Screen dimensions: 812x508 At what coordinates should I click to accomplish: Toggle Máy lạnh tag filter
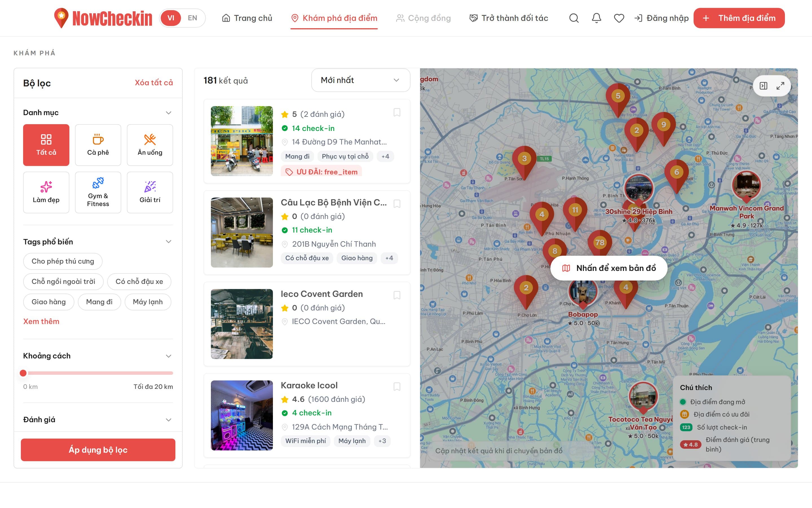(x=148, y=302)
